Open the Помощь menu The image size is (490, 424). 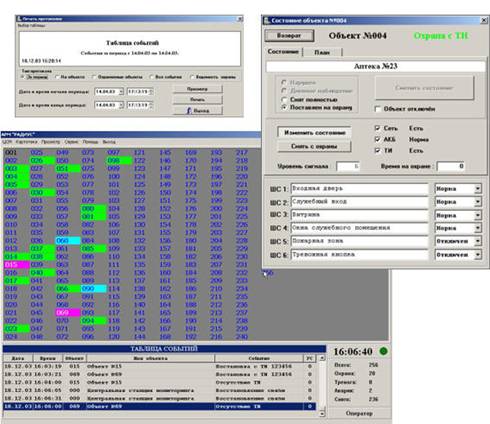[x=90, y=142]
